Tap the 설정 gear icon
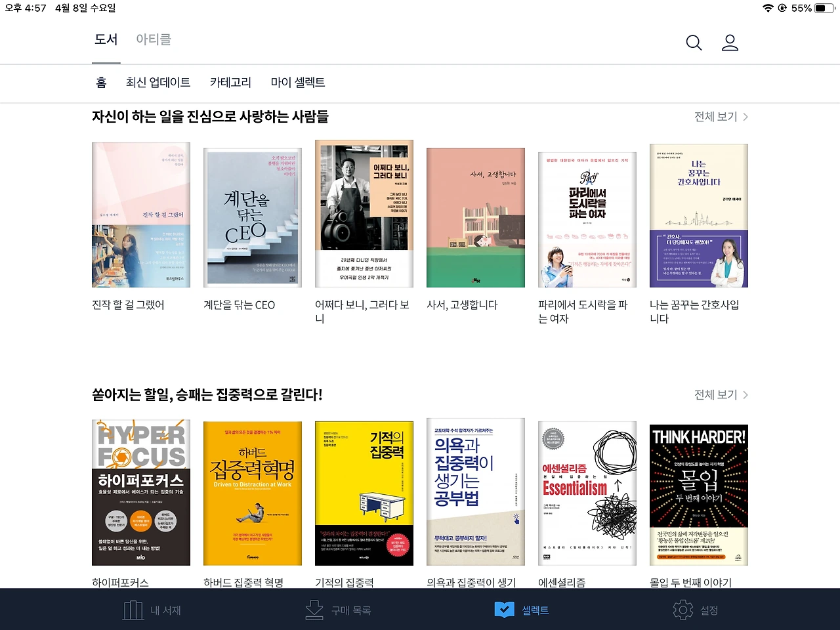840x630 pixels. pyautogui.click(x=683, y=610)
